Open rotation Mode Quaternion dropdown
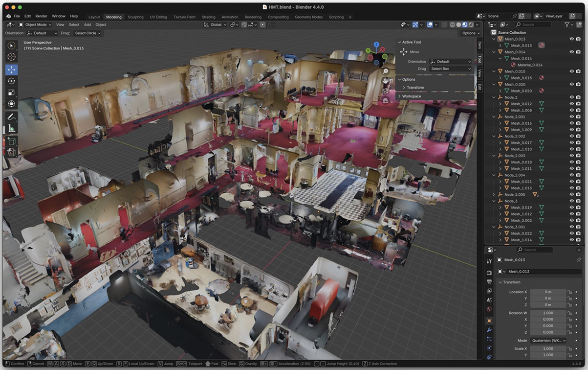The image size is (588, 370). [548, 341]
